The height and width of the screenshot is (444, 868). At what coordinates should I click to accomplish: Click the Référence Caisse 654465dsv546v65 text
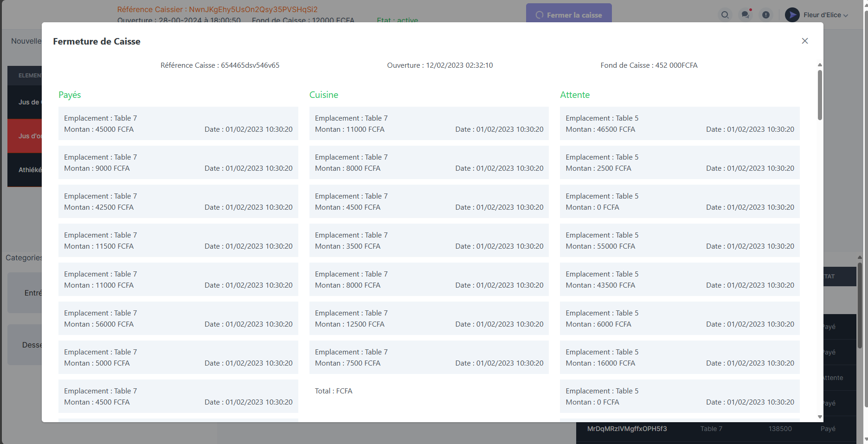220,65
